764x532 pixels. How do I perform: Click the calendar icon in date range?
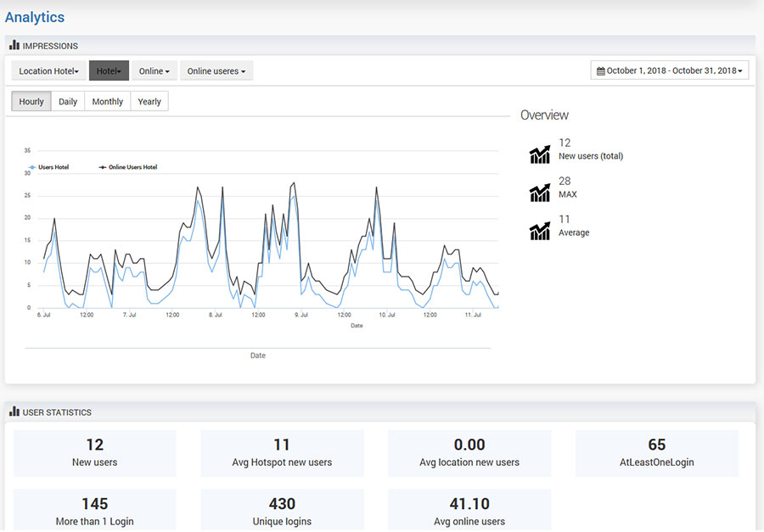(601, 71)
